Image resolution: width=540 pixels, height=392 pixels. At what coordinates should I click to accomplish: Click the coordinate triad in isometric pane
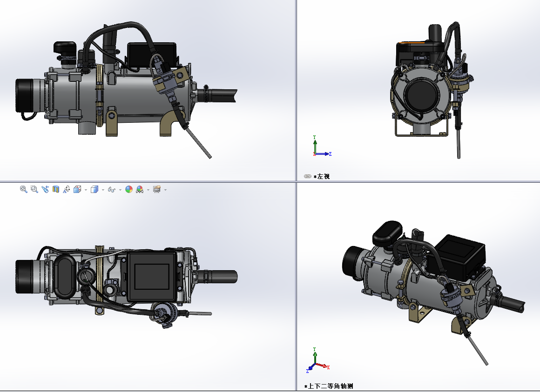pos(318,361)
